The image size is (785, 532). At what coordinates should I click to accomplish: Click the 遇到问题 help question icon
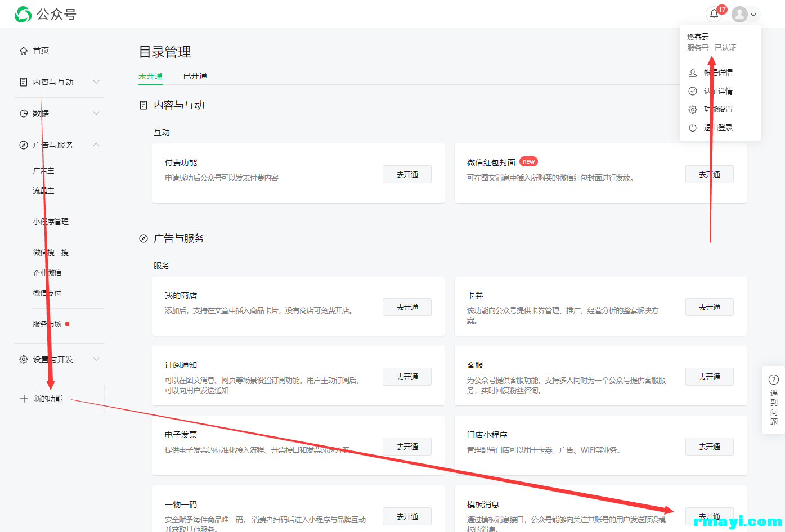click(x=774, y=380)
